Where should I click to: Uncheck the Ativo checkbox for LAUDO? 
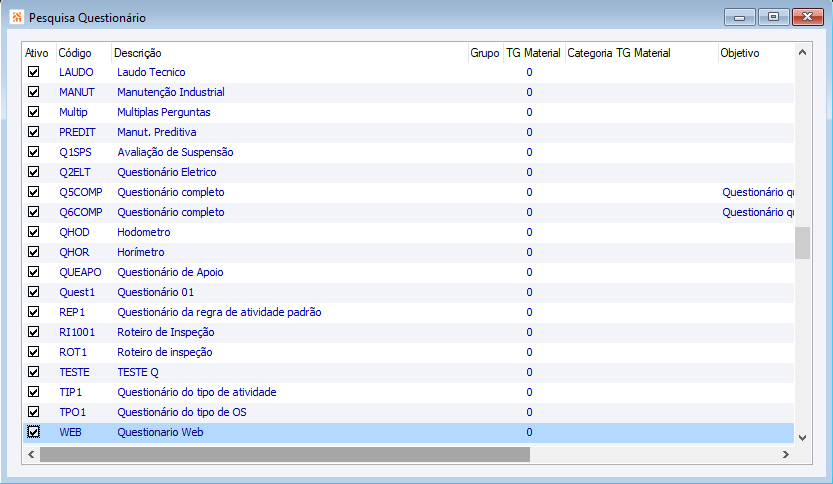[33, 72]
